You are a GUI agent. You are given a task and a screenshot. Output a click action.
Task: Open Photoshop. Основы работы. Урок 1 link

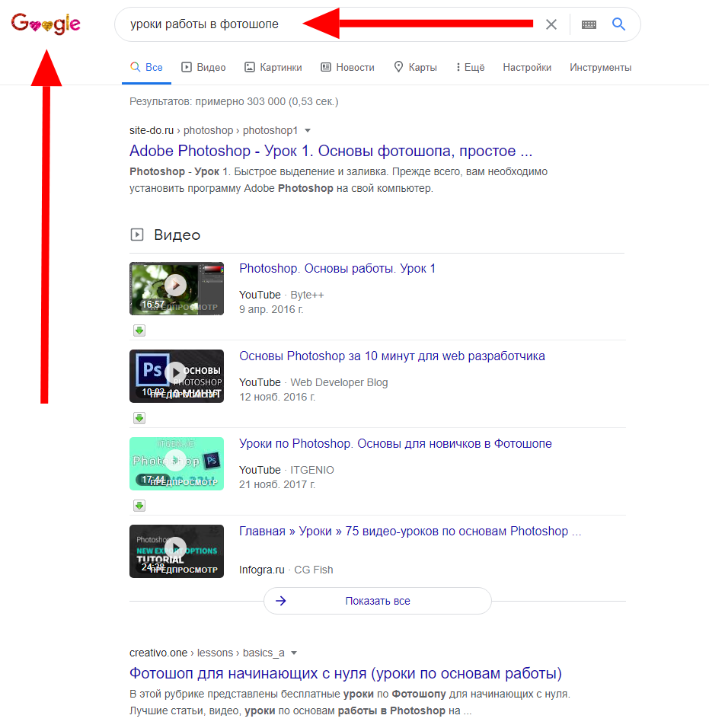[337, 268]
